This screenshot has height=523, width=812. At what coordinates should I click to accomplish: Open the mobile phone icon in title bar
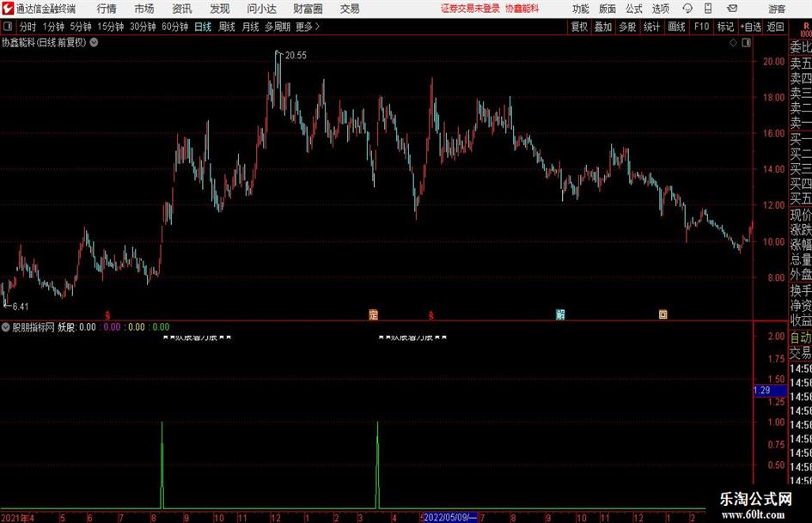(x=708, y=9)
